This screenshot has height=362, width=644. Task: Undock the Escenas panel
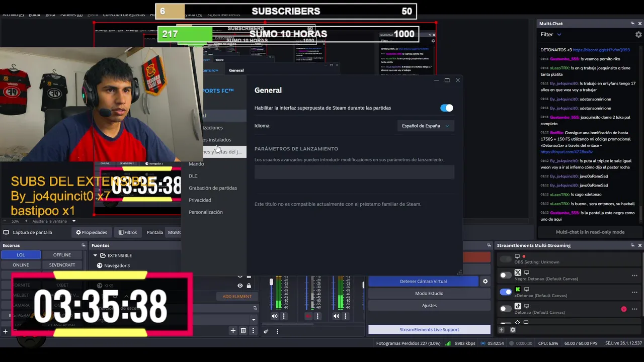(x=84, y=245)
